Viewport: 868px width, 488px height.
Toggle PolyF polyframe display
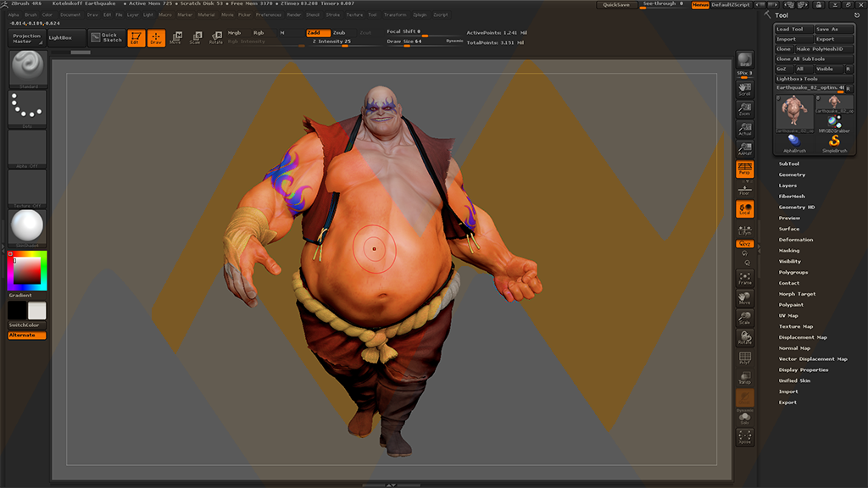coord(744,358)
